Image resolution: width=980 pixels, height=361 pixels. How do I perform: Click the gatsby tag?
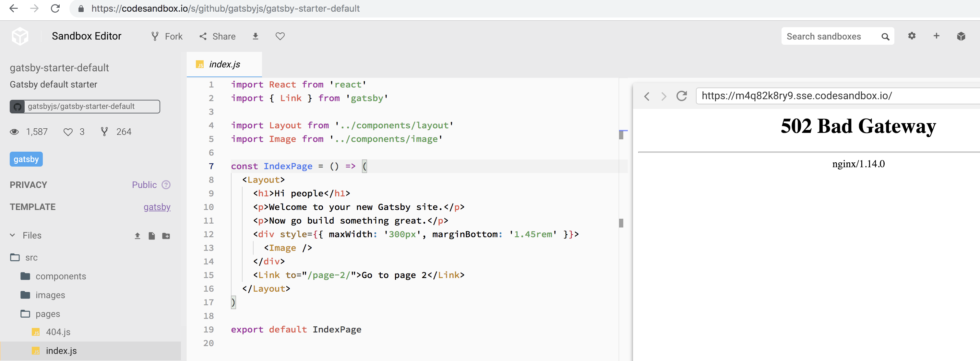click(26, 159)
